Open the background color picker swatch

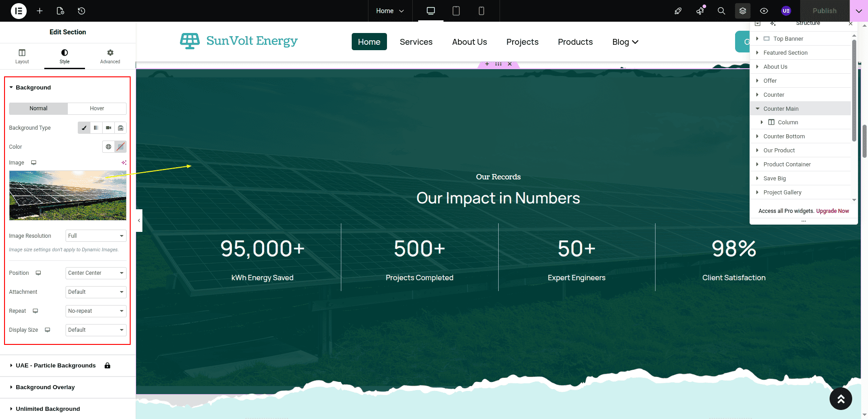click(x=120, y=147)
